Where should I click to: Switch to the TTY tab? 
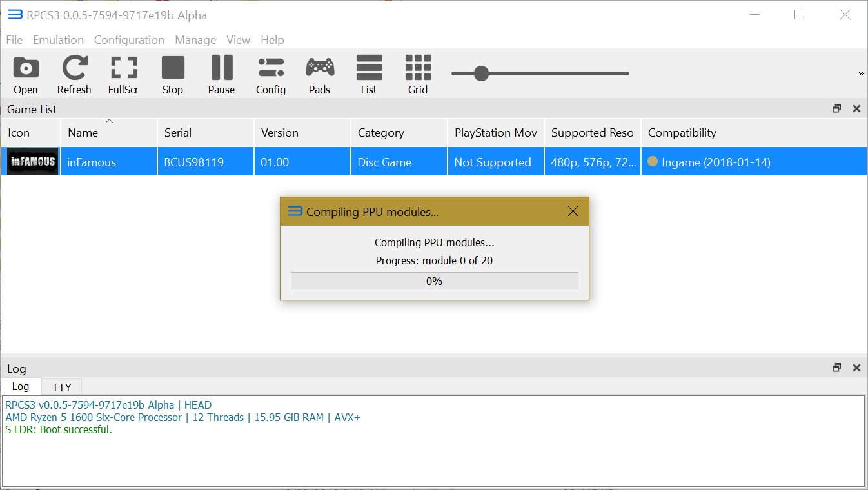62,387
